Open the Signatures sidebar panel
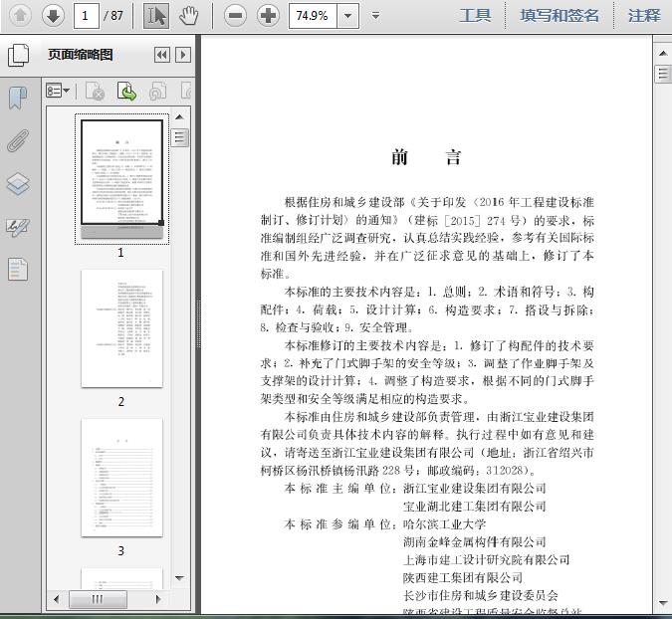Screen dimensions: 672x619 tap(18, 227)
